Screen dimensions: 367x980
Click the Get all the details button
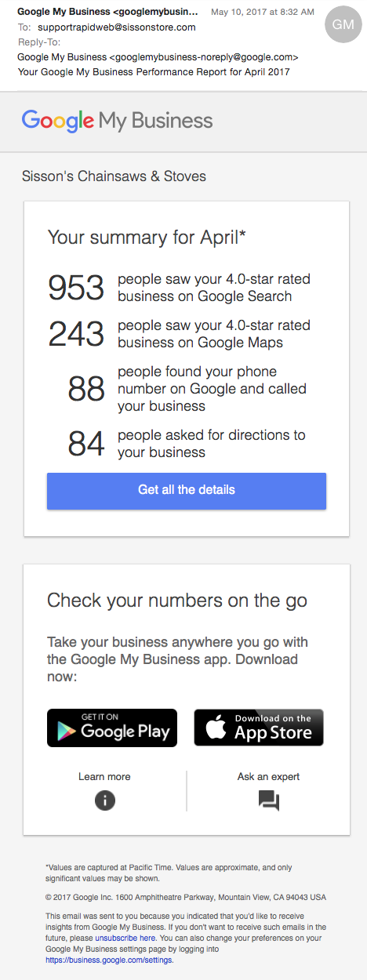tap(187, 491)
